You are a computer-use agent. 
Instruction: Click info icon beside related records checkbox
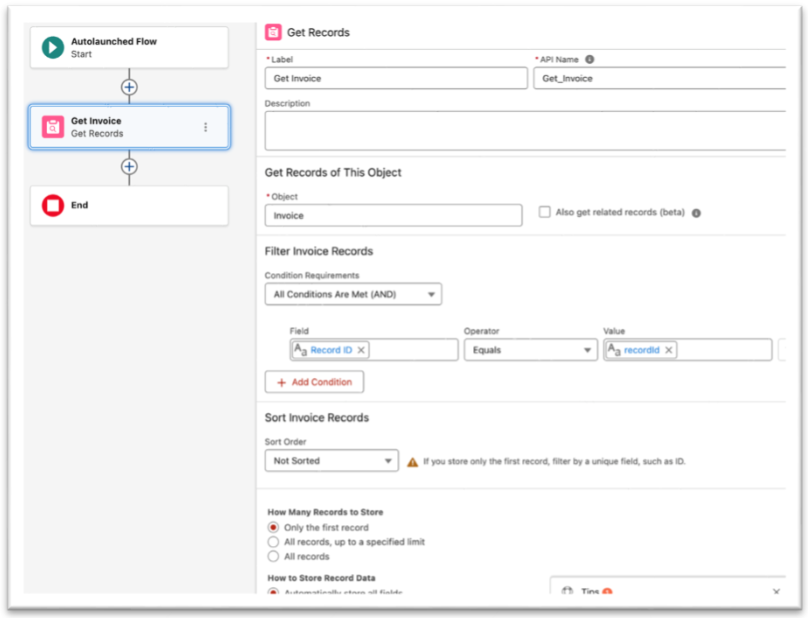pyautogui.click(x=696, y=213)
